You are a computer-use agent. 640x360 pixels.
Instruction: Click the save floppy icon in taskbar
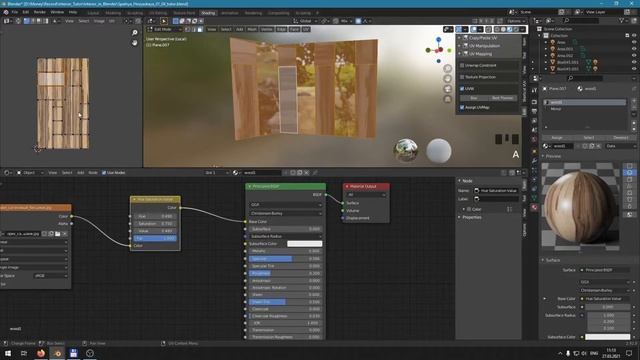tap(73, 353)
